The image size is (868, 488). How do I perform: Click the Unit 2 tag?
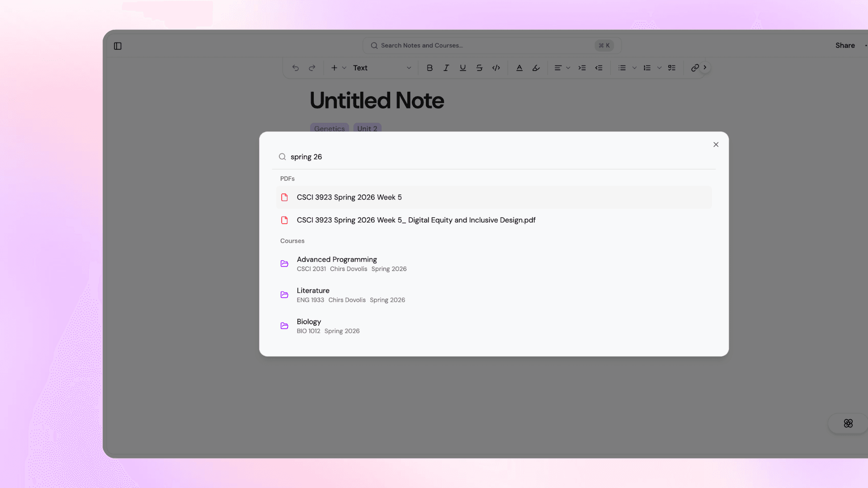point(367,128)
